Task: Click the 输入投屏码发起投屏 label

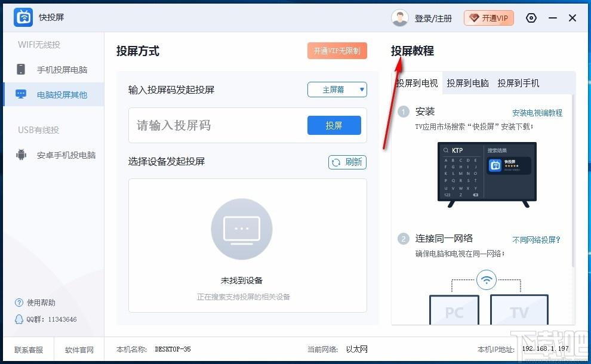Action: (x=171, y=90)
